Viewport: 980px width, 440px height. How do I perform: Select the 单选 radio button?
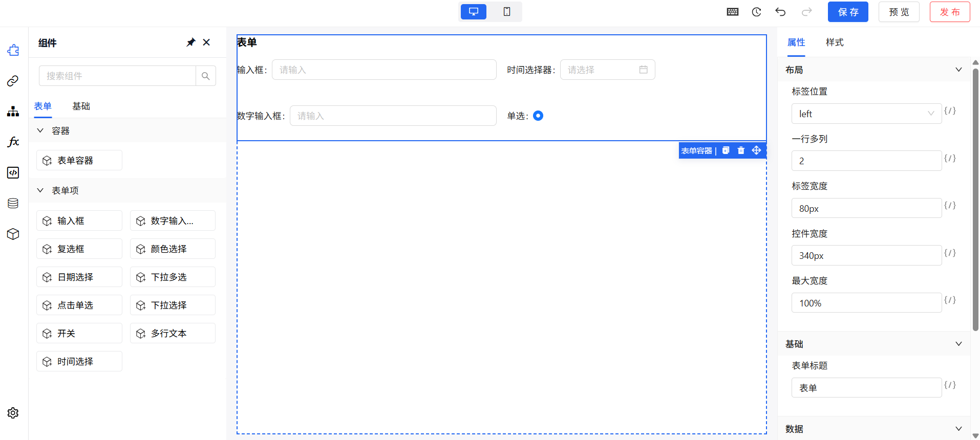538,116
